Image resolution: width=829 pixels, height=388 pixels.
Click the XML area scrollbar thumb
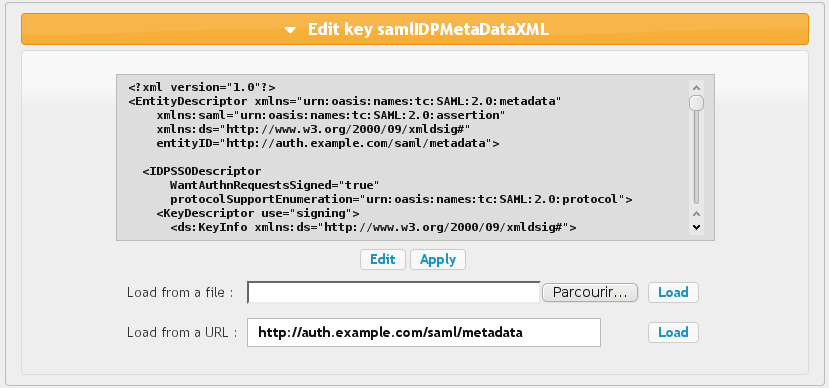(696, 103)
